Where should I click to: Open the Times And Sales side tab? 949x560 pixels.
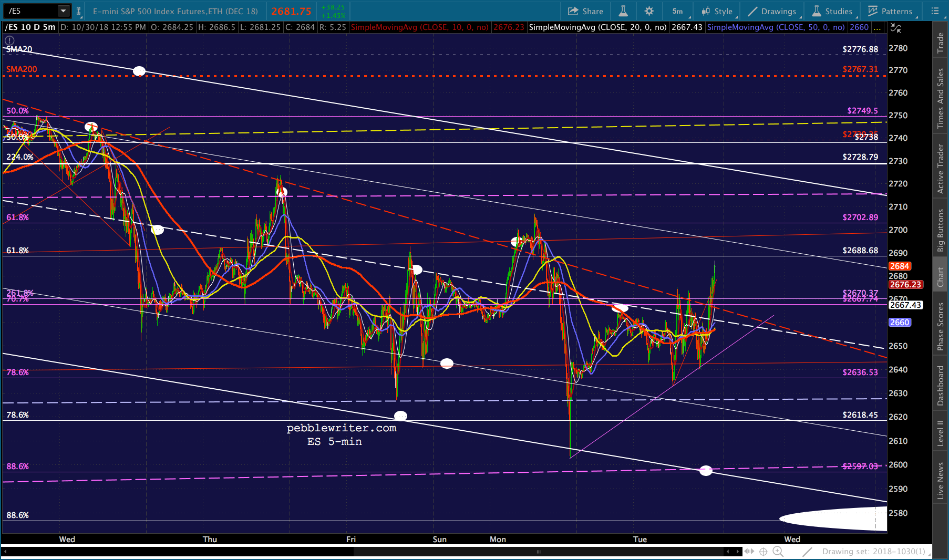pos(941,98)
